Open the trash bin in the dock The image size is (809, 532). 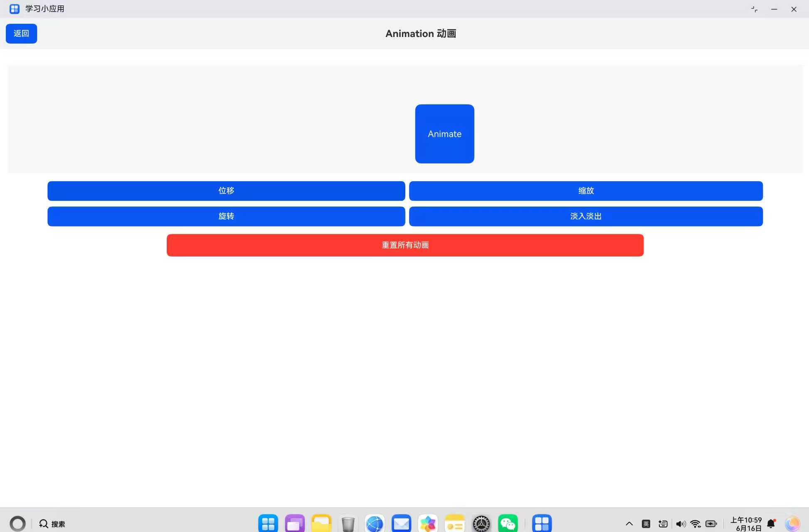click(x=348, y=524)
